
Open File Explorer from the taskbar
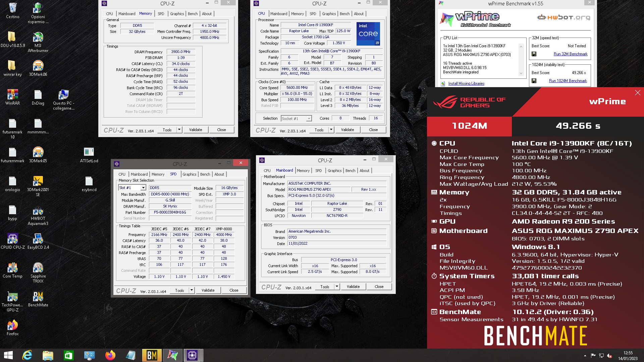48,355
